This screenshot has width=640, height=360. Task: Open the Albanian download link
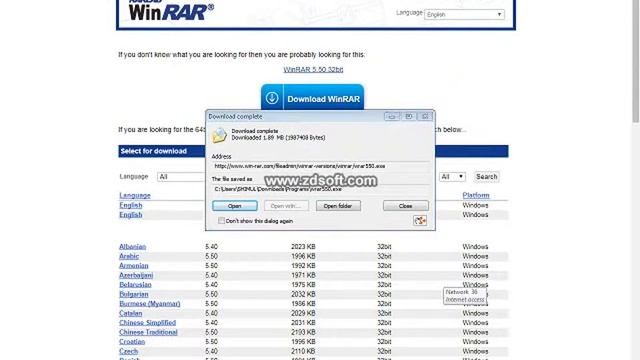pyautogui.click(x=132, y=247)
